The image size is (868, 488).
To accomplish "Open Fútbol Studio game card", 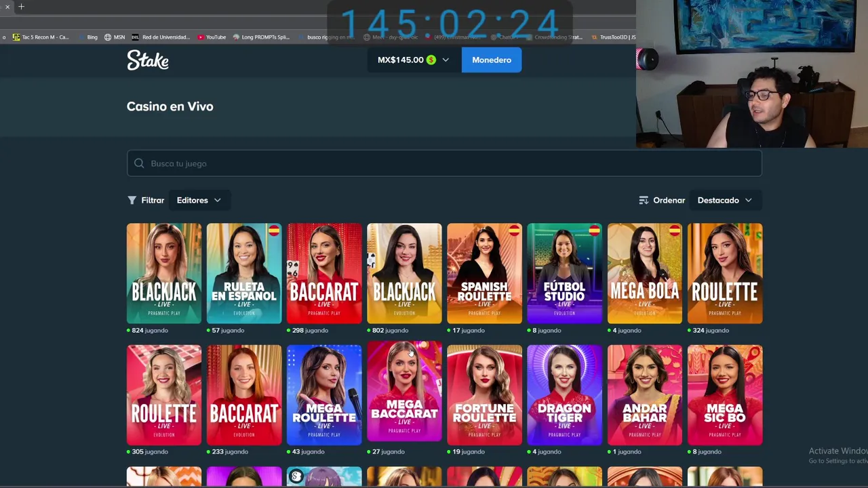I will click(x=564, y=273).
